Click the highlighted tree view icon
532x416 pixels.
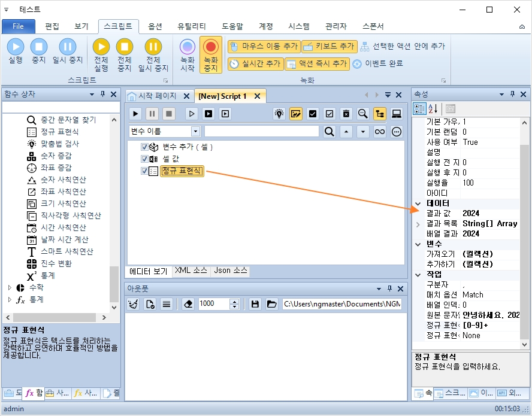tap(380, 114)
